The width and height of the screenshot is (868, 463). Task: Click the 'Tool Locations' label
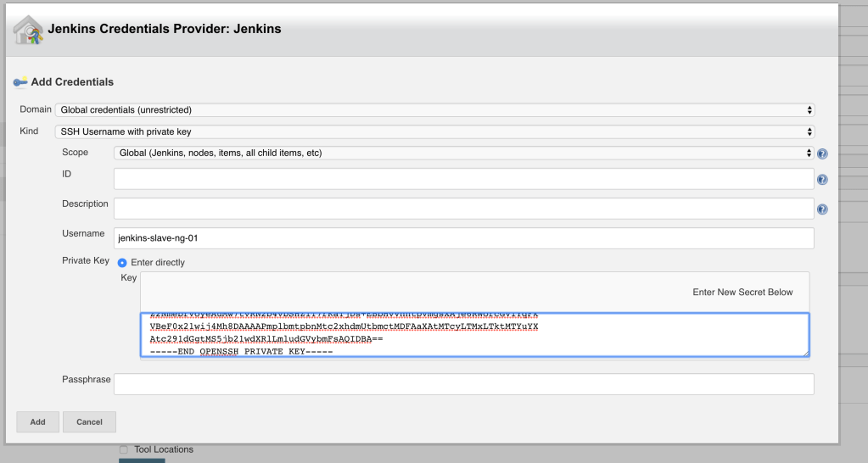coord(164,449)
